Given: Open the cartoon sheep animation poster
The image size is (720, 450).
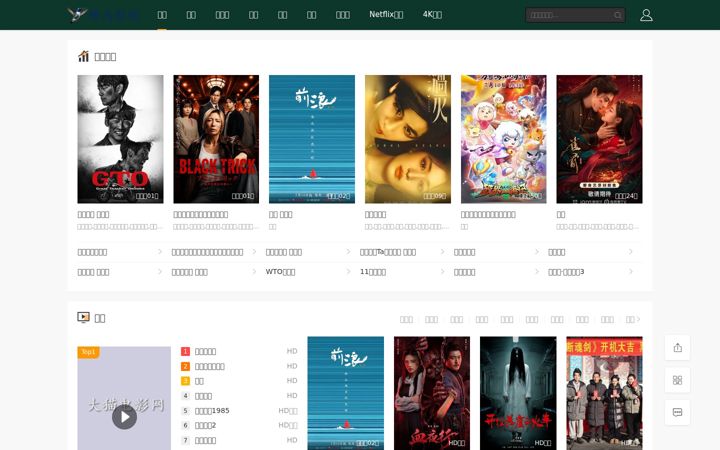Looking at the screenshot, I should pos(504,139).
